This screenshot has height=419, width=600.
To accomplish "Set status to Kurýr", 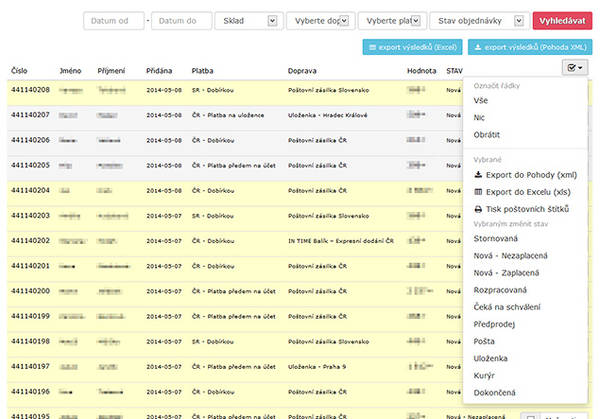I will [x=484, y=375].
